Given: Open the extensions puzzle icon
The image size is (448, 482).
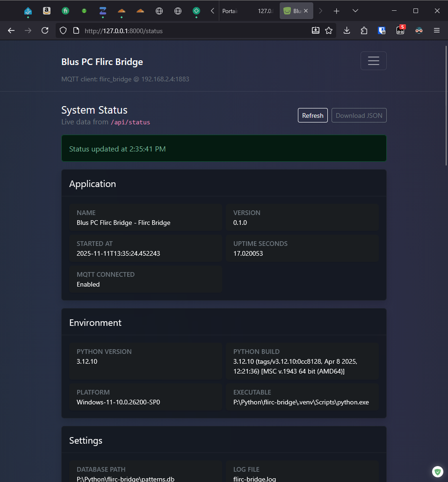Looking at the screenshot, I should pos(364,30).
